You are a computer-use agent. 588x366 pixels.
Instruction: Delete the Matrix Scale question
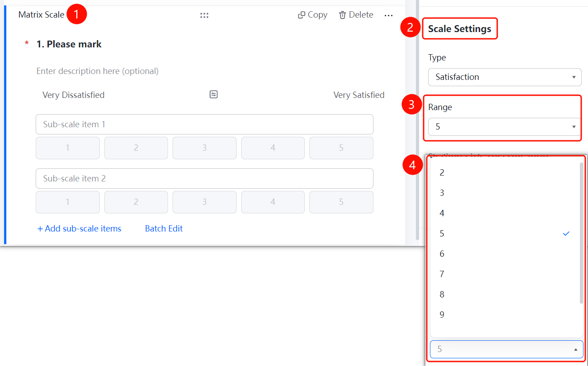pos(356,15)
